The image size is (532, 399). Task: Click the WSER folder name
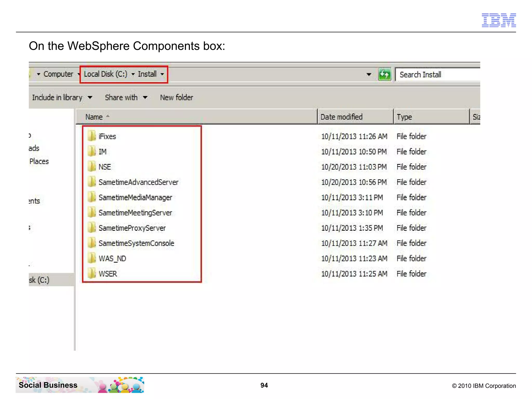(x=108, y=274)
